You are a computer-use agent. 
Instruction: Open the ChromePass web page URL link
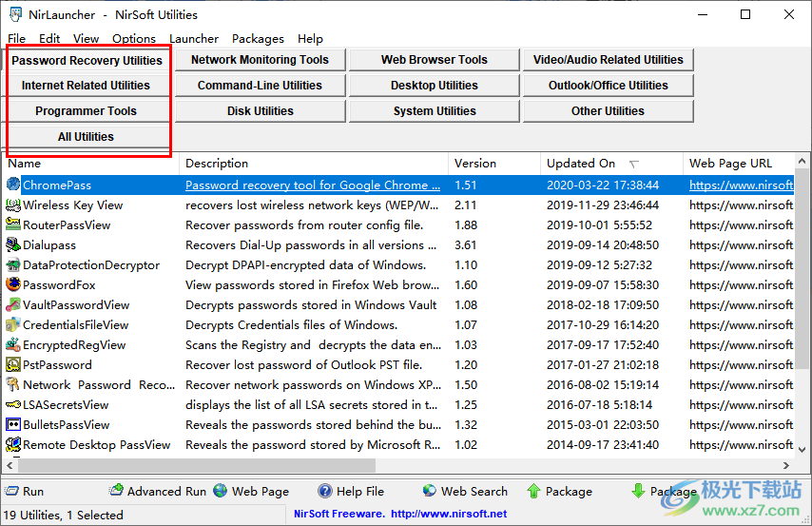741,185
